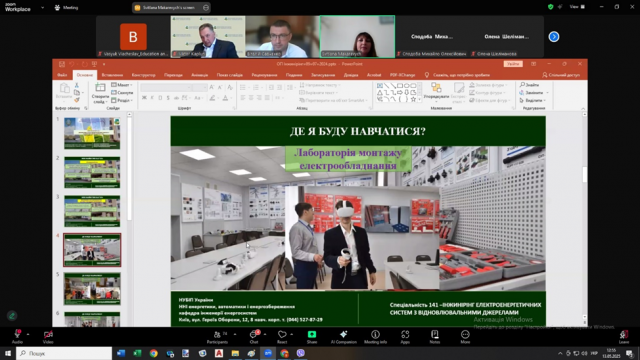The image size is (640, 360).
Task: Open the Participants panel icon
Action: (x=218, y=335)
